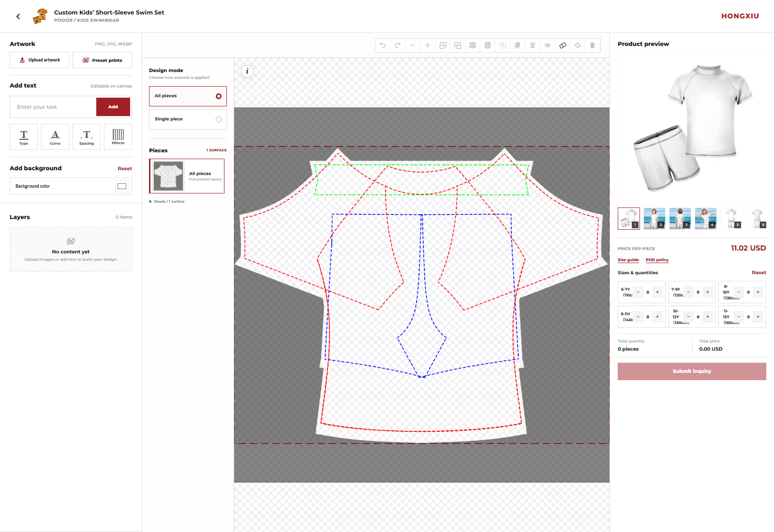Reset sizes and quantities

(759, 273)
